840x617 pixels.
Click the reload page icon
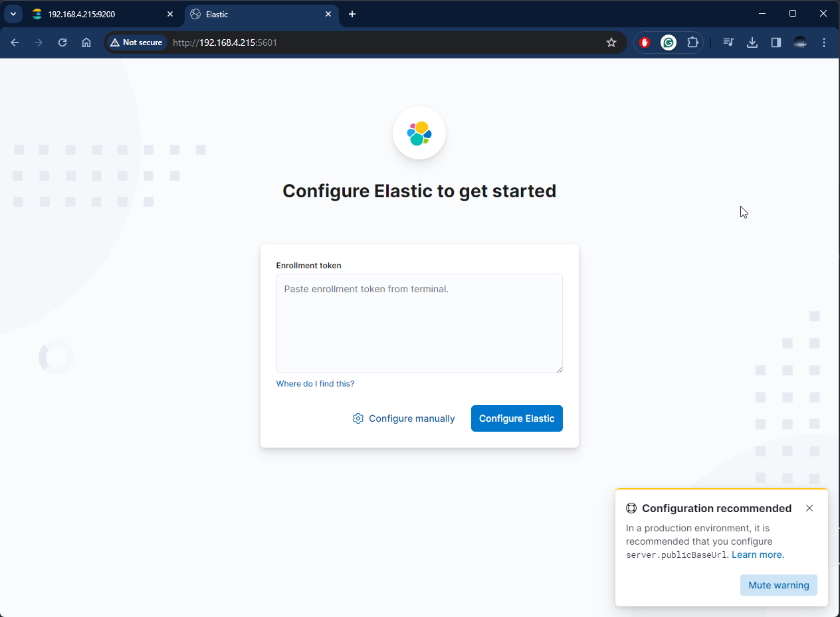(62, 43)
